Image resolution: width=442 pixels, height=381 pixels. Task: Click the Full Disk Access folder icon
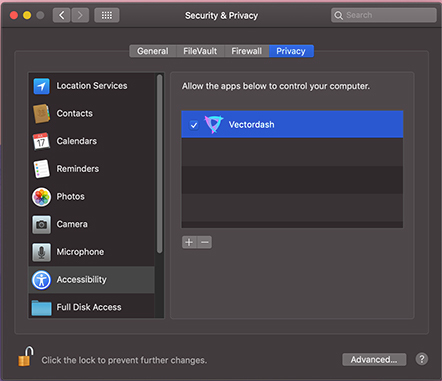pos(41,307)
